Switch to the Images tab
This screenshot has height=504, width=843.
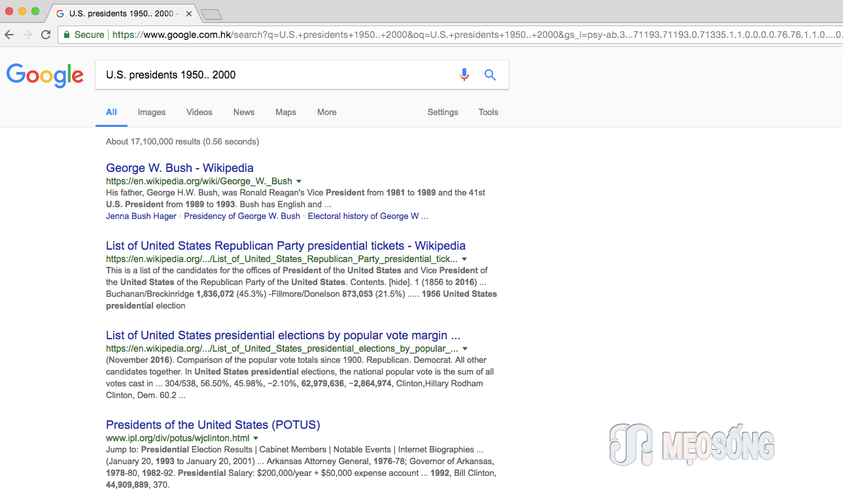point(152,112)
